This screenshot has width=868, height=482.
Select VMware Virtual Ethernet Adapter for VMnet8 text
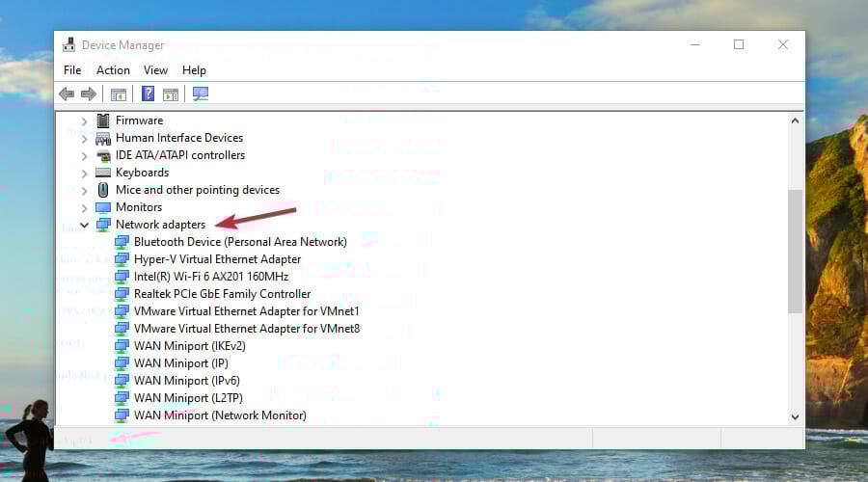coord(246,329)
